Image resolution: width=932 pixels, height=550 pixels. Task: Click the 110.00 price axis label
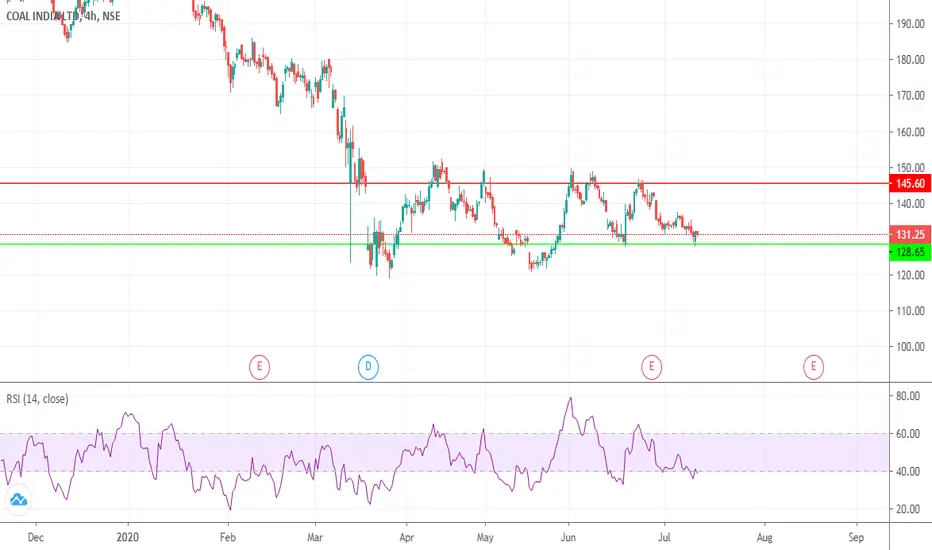click(x=910, y=311)
